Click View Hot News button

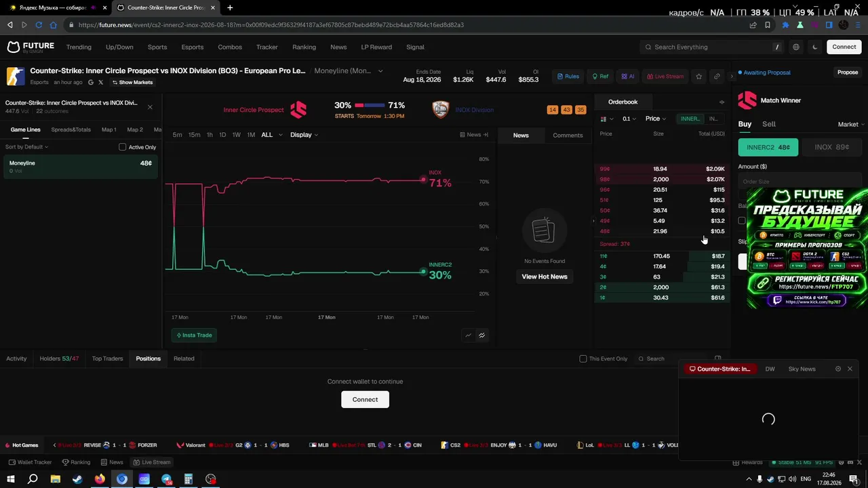[x=545, y=277]
